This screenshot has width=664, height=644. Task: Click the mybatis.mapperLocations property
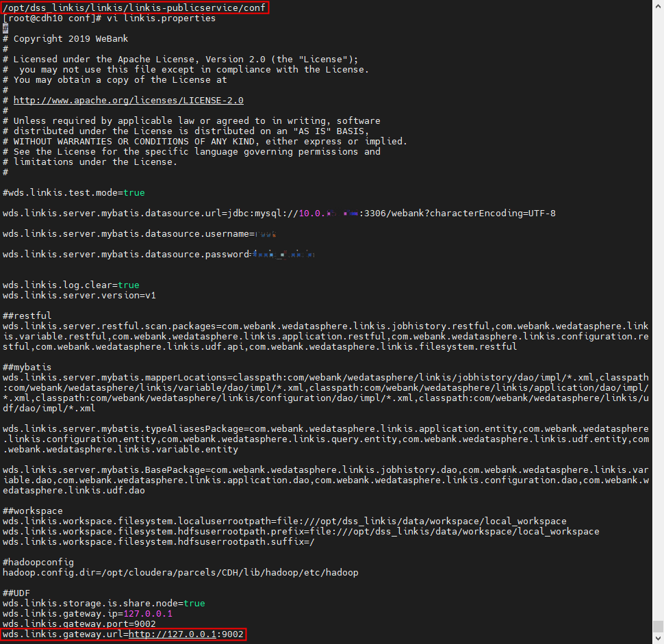point(325,393)
